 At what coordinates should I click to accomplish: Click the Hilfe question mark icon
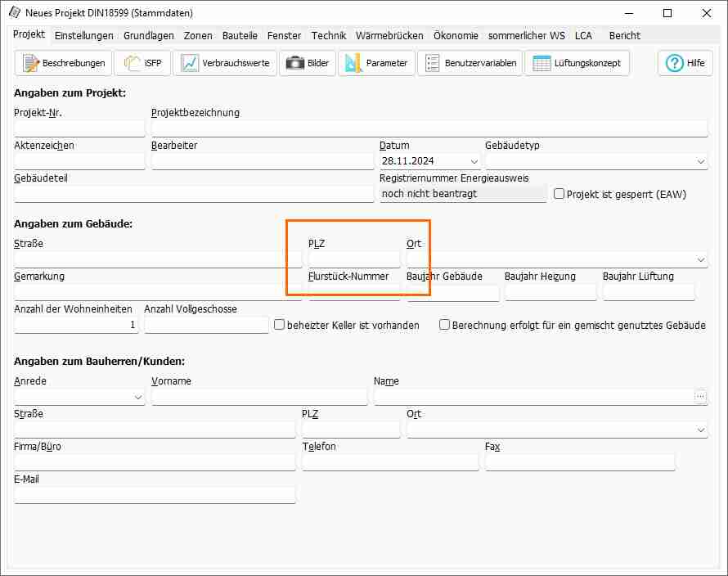coord(675,63)
